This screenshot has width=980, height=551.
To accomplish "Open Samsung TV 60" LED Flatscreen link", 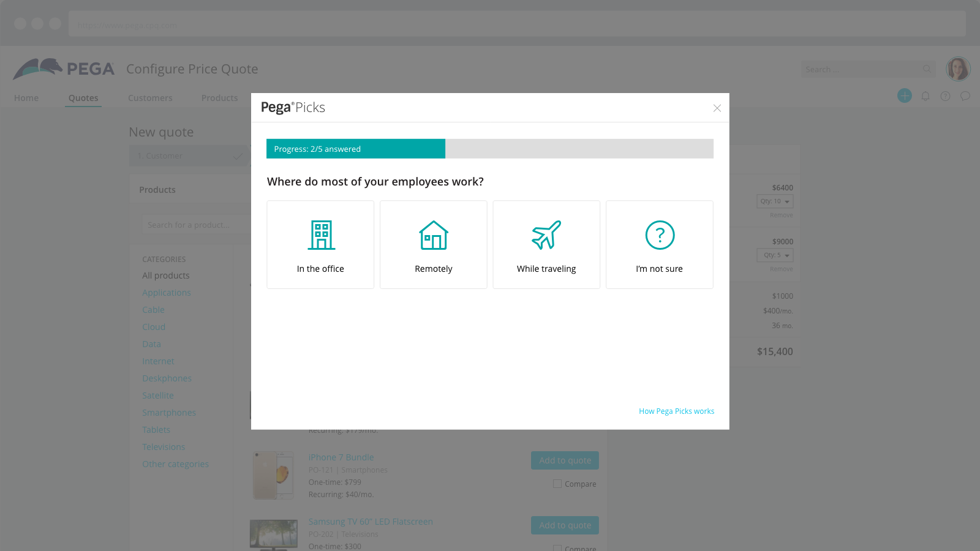I will coord(371,522).
